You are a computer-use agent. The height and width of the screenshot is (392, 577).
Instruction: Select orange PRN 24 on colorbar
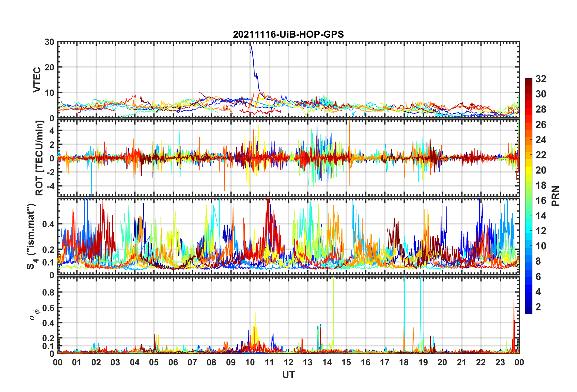tap(529, 140)
